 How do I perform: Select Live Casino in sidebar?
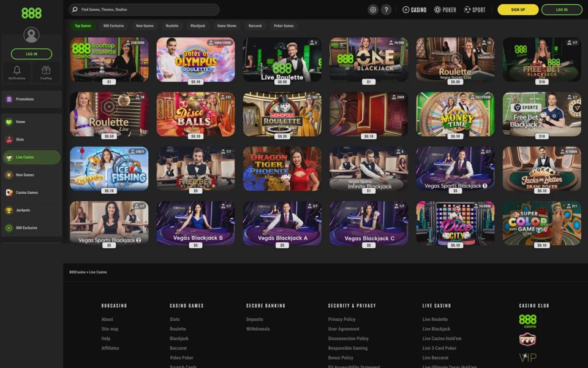(x=31, y=157)
